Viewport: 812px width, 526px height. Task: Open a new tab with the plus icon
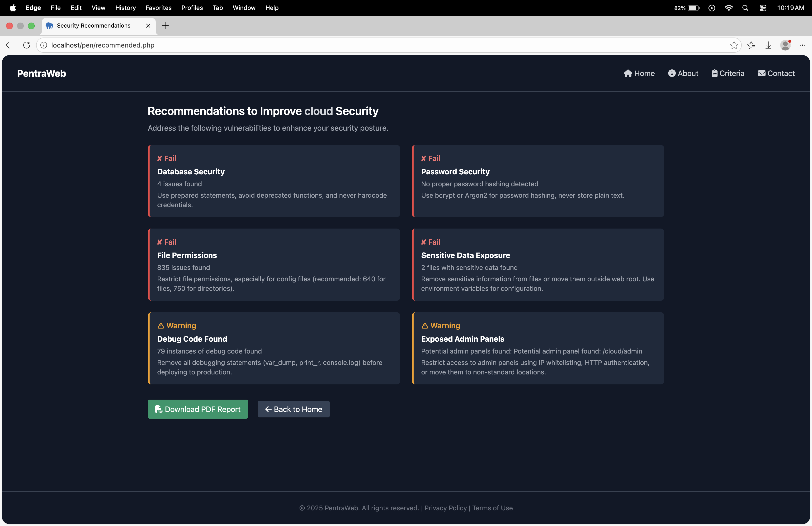[165, 26]
